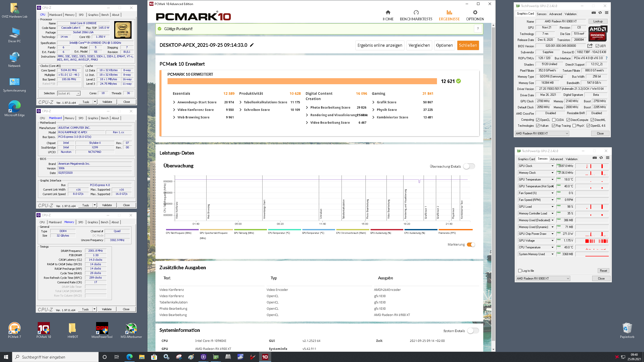
Task: Open the BENCHMARKTESTS gauge icon
Action: [416, 12]
